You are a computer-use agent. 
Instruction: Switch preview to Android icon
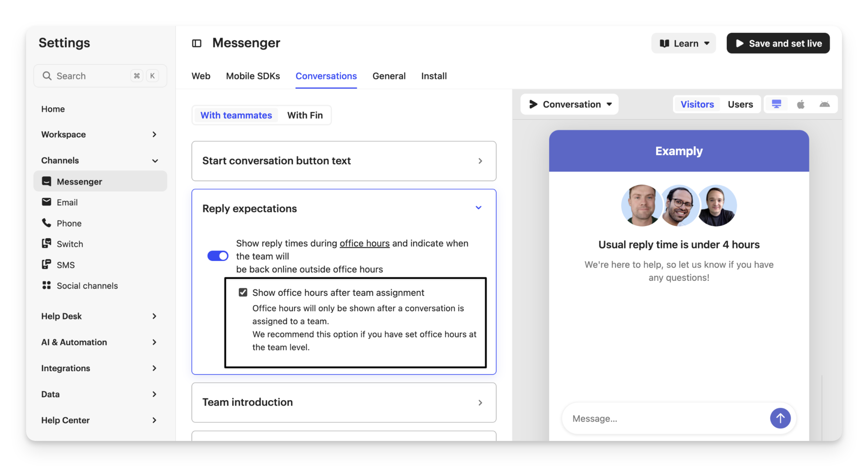(824, 104)
